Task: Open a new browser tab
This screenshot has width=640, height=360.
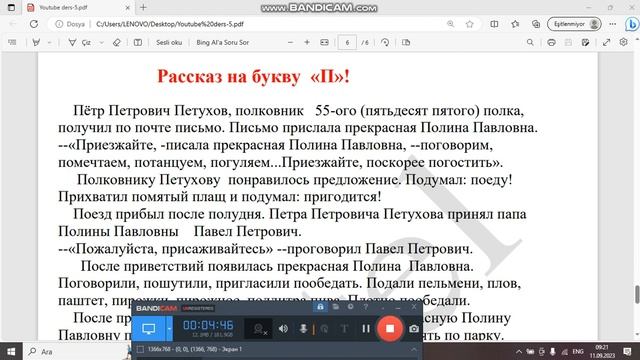Action: click(143, 7)
